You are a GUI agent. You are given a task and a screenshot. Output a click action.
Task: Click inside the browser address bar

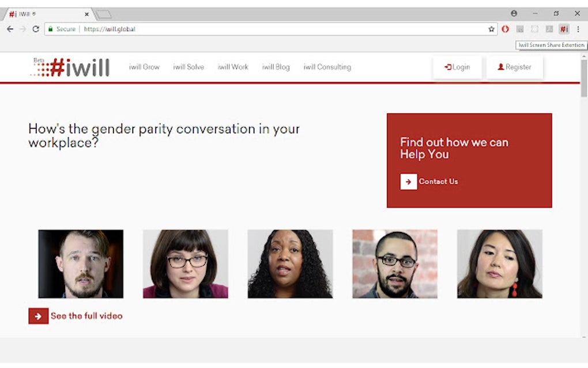pos(173,28)
